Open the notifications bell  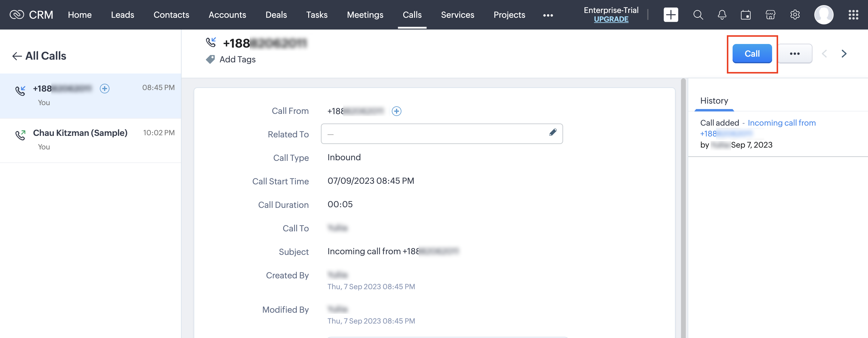(722, 15)
